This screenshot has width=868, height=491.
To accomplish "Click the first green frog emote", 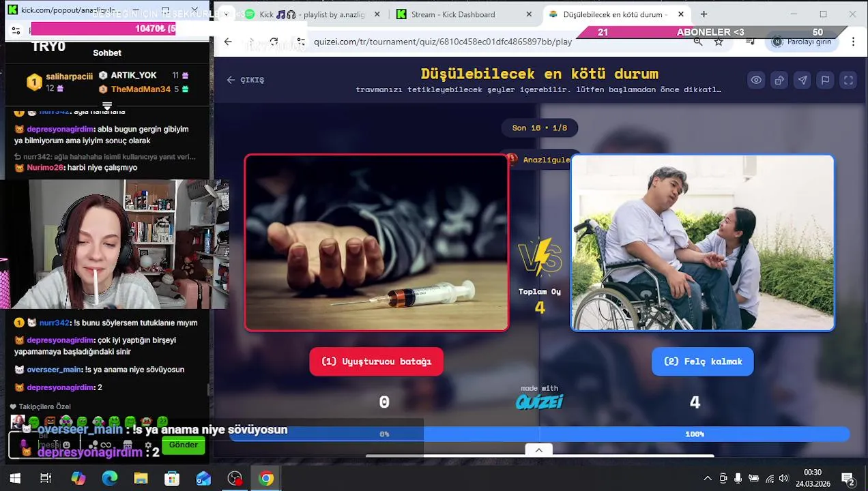I will (34, 422).
